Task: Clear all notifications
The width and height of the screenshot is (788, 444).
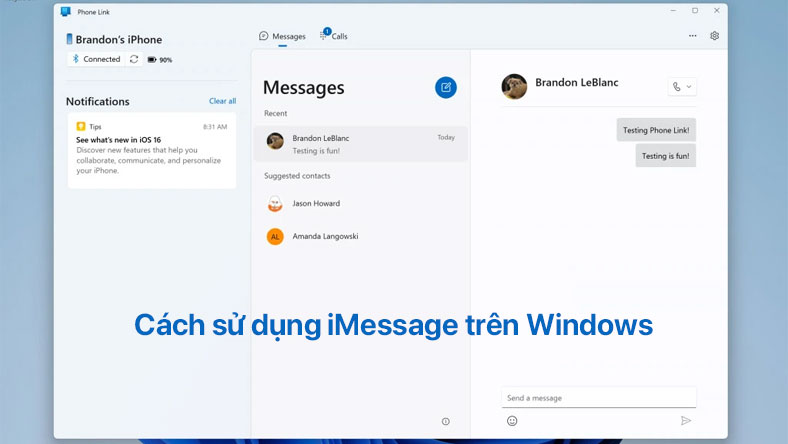Action: 222,101
